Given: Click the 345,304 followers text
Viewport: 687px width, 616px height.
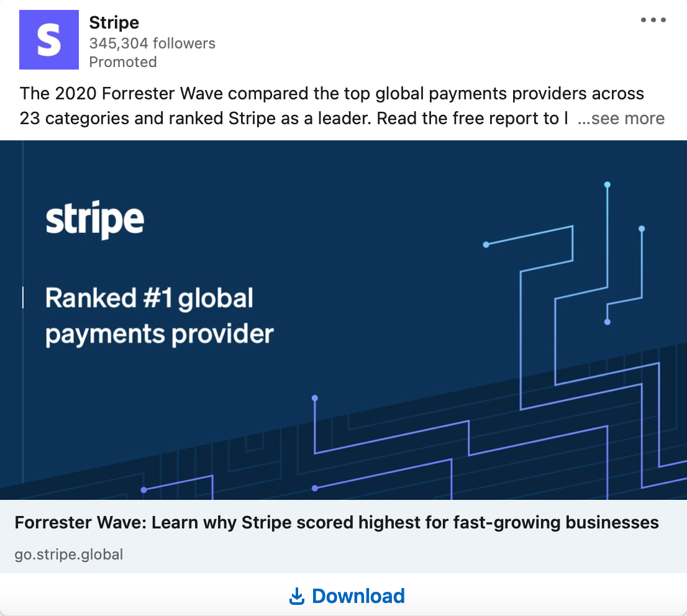Looking at the screenshot, I should pos(152,43).
